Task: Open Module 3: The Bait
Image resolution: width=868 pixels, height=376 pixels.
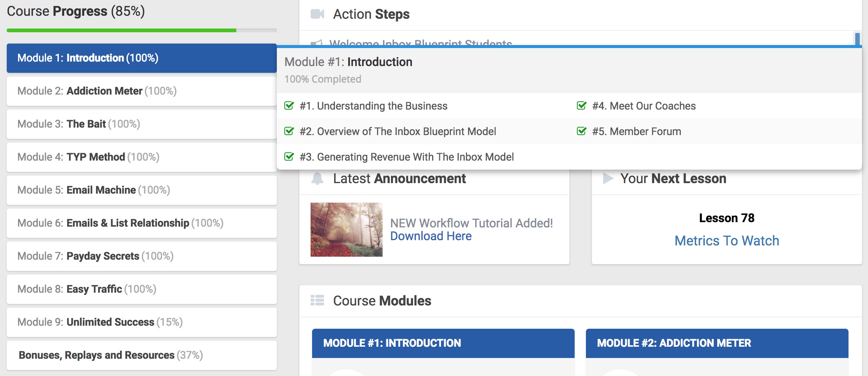Action: coord(142,124)
